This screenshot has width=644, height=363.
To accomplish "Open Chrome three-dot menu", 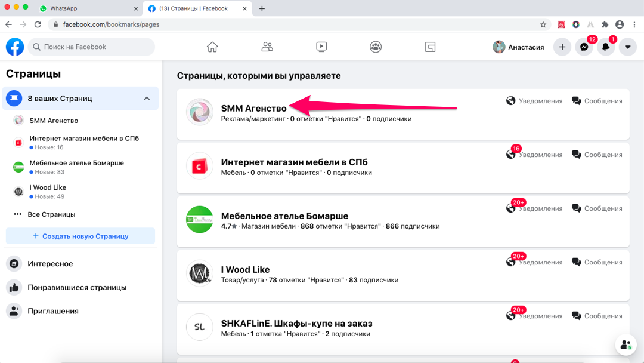I will point(634,24).
